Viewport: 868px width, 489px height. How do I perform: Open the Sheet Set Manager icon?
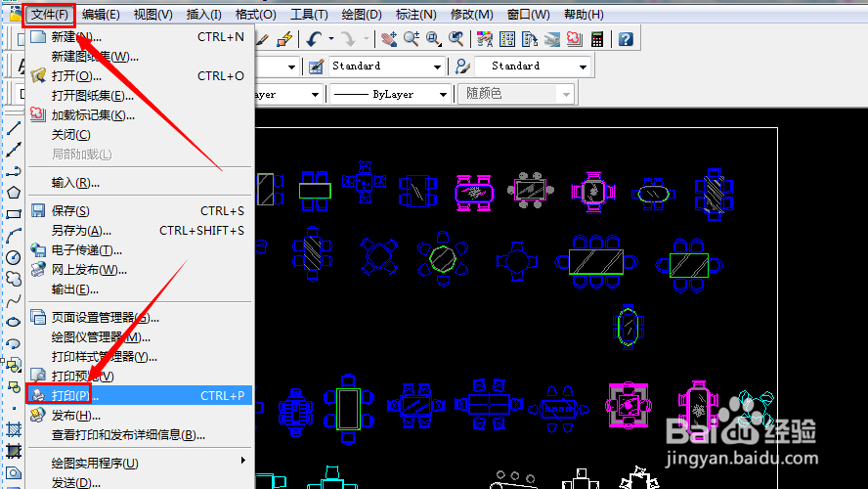pos(552,39)
